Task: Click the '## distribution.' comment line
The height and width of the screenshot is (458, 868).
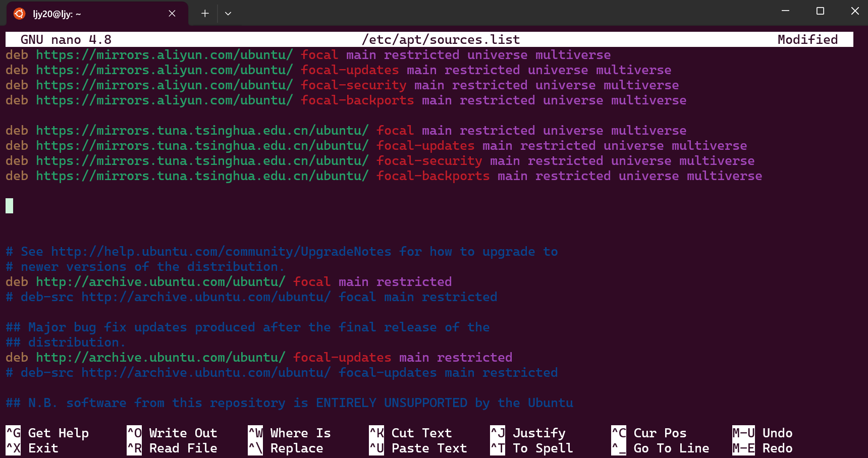Action: pos(66,342)
